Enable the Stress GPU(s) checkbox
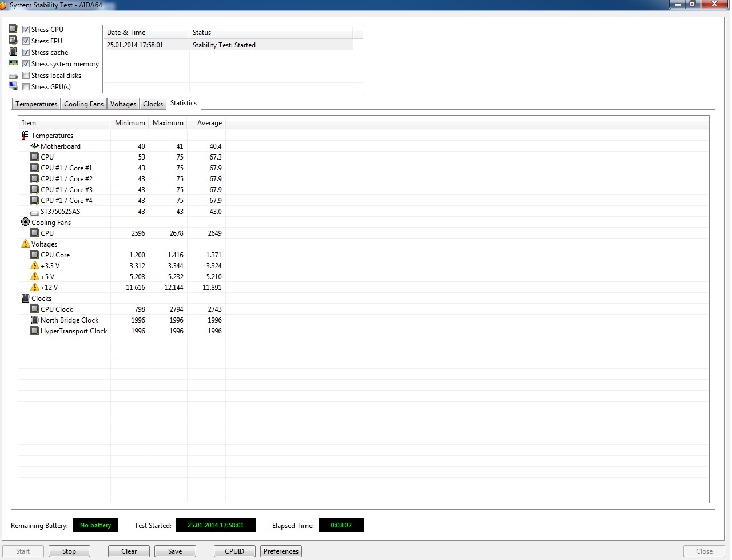 (26, 86)
